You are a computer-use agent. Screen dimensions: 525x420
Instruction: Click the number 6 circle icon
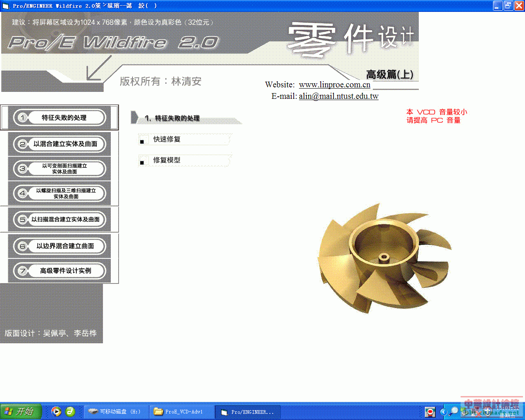pyautogui.click(x=23, y=246)
